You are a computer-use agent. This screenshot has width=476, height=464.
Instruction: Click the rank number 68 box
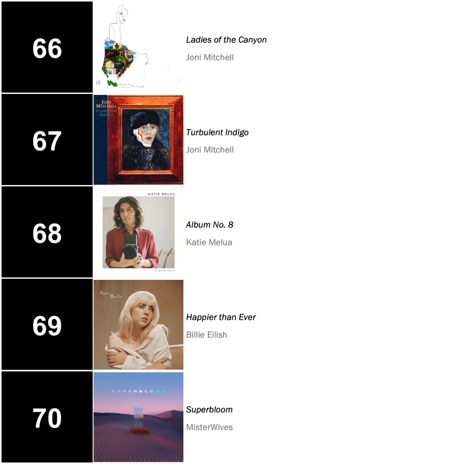point(47,232)
